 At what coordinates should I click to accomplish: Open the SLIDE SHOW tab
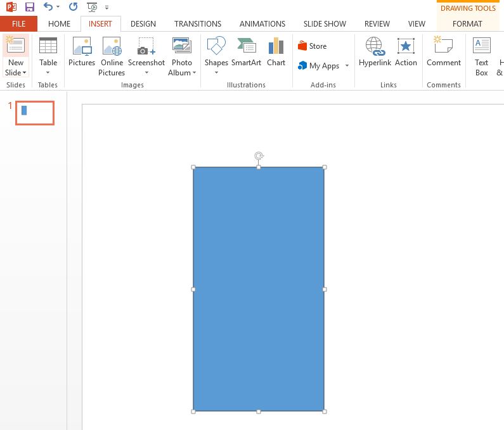point(325,24)
